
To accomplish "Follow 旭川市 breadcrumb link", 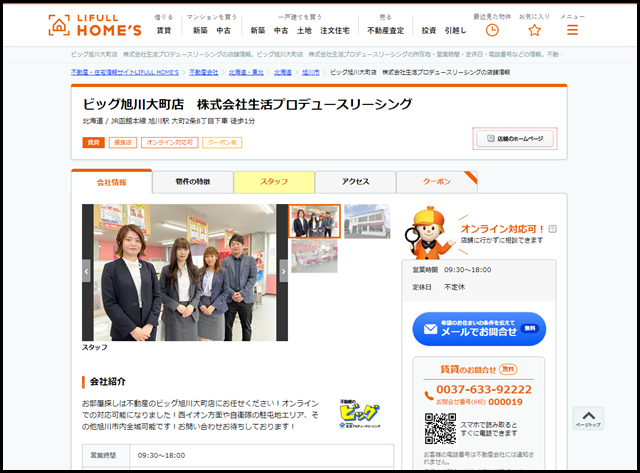I will 311,72.
